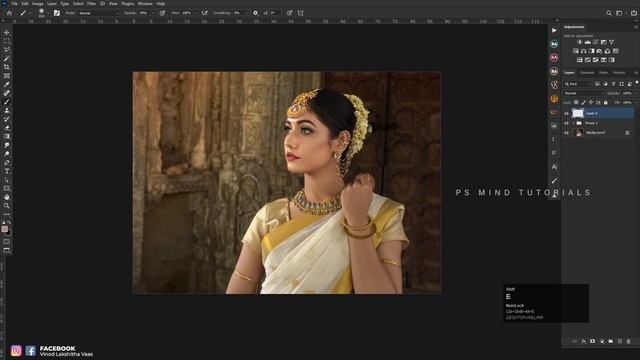This screenshot has width=640, height=360.
Task: Hide the Group 1 layer group
Action: (567, 123)
